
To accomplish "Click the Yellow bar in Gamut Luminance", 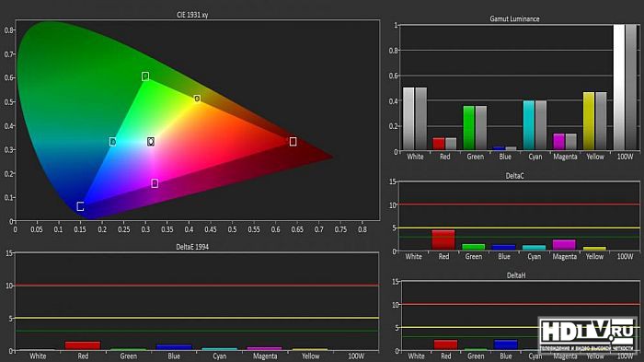I will (589, 121).
